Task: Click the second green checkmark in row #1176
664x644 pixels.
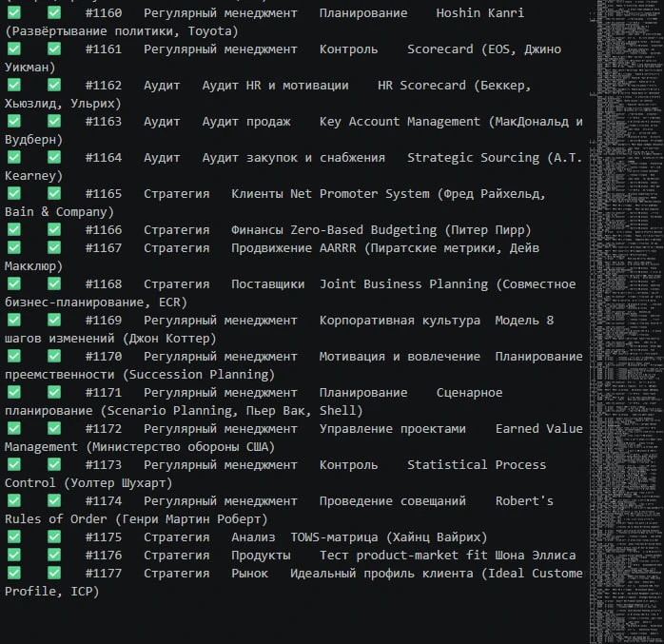Action: click(x=54, y=555)
